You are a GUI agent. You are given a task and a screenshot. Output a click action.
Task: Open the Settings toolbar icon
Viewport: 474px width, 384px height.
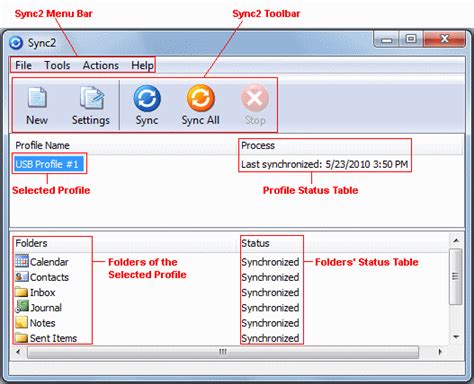[92, 97]
